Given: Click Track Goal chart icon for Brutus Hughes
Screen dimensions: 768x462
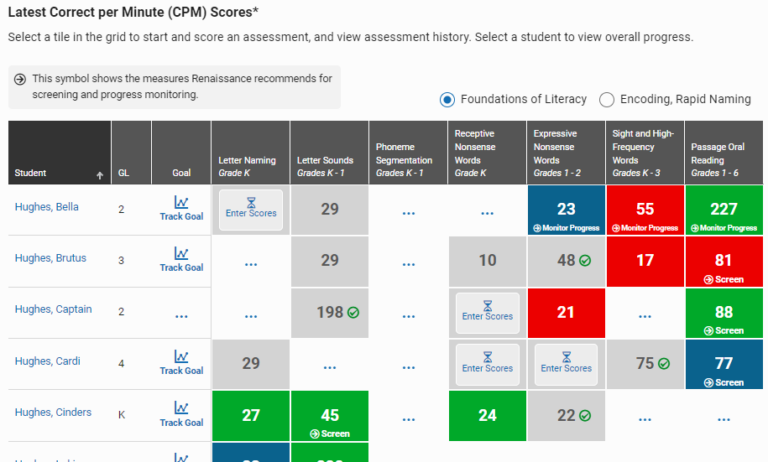Looking at the screenshot, I should 181,254.
